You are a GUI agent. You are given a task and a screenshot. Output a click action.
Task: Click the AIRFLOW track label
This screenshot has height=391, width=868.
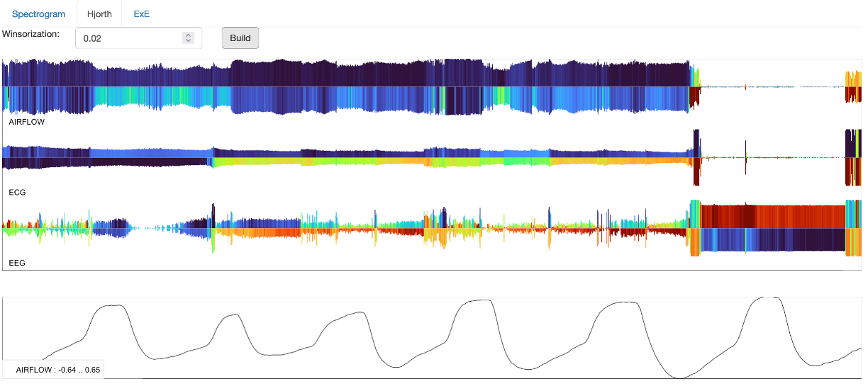click(26, 123)
